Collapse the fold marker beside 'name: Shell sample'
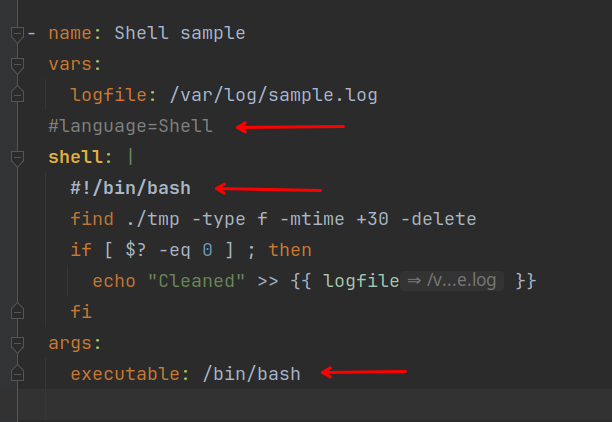Screen dimensions: 612x422 pos(18,34)
